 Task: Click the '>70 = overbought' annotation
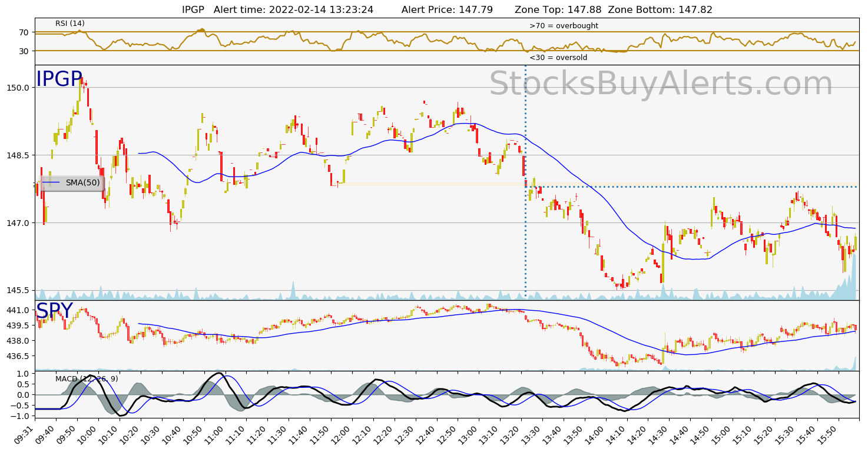[x=564, y=26]
